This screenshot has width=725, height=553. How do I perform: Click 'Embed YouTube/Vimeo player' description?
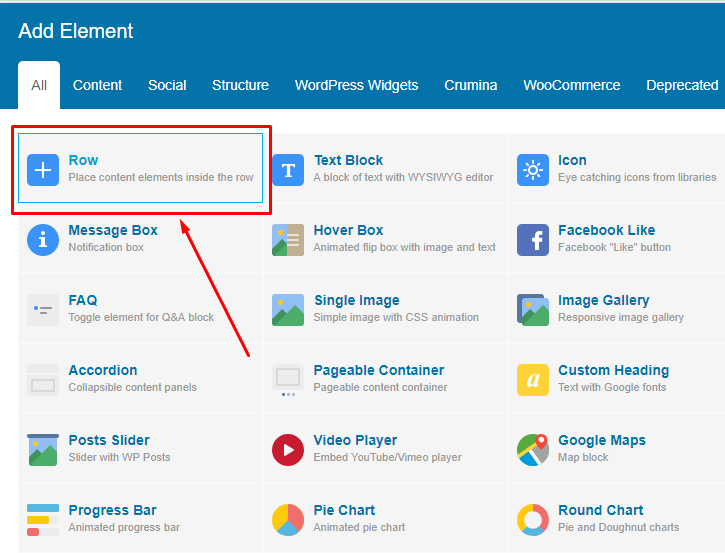387,457
